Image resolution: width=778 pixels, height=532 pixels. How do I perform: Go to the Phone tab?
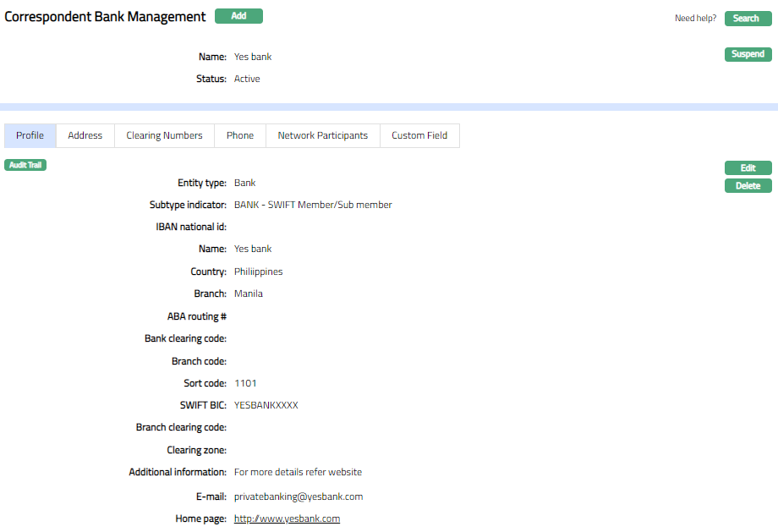tap(240, 135)
